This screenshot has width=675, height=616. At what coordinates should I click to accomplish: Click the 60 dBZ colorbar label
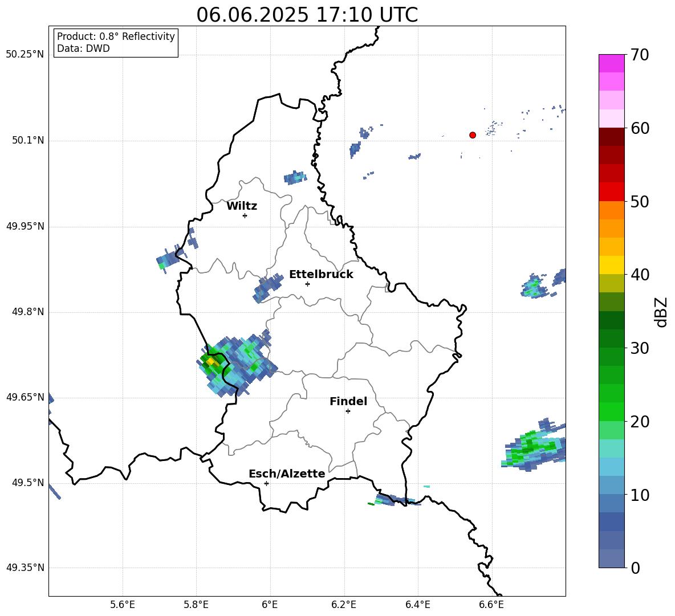640,128
